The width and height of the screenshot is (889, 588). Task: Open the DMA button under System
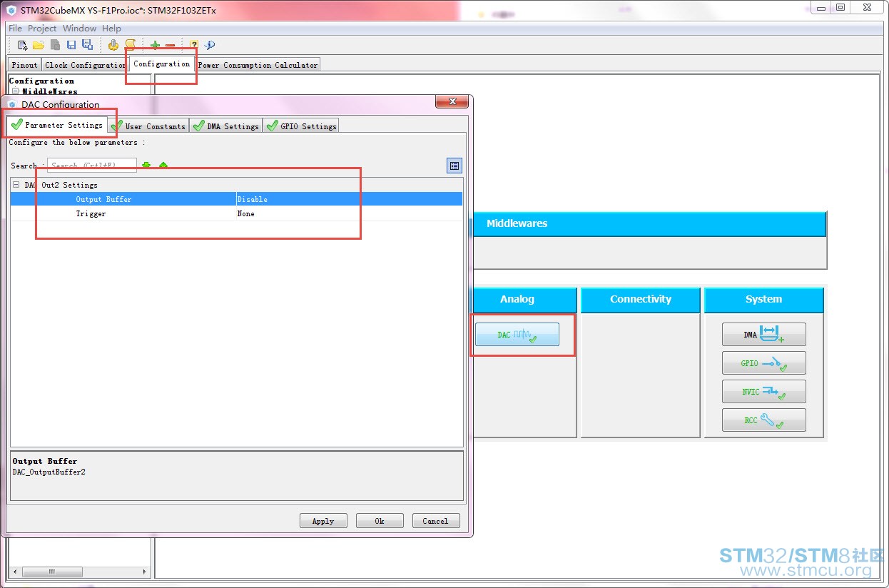(x=763, y=334)
